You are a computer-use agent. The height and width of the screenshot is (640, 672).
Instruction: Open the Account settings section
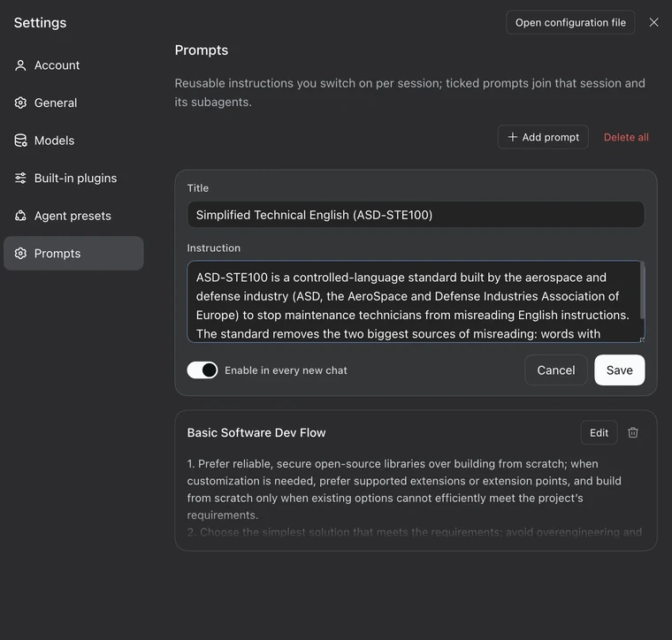click(73, 65)
